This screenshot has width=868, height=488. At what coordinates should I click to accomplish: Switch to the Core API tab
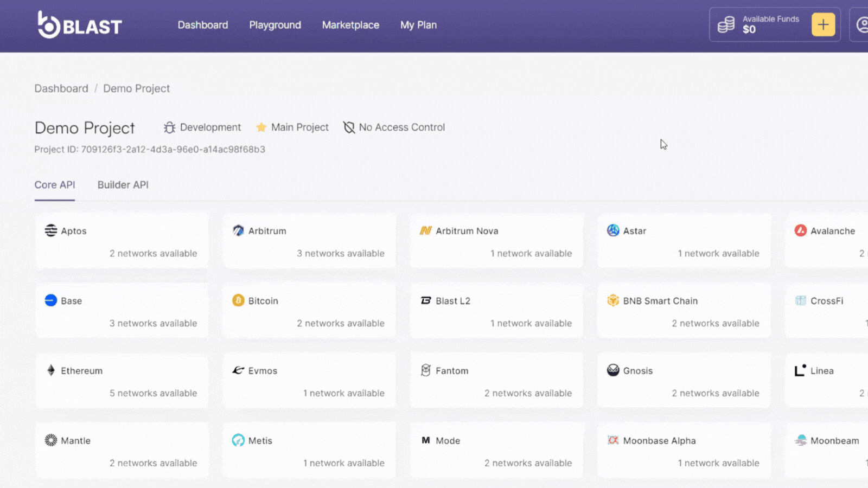(x=55, y=185)
